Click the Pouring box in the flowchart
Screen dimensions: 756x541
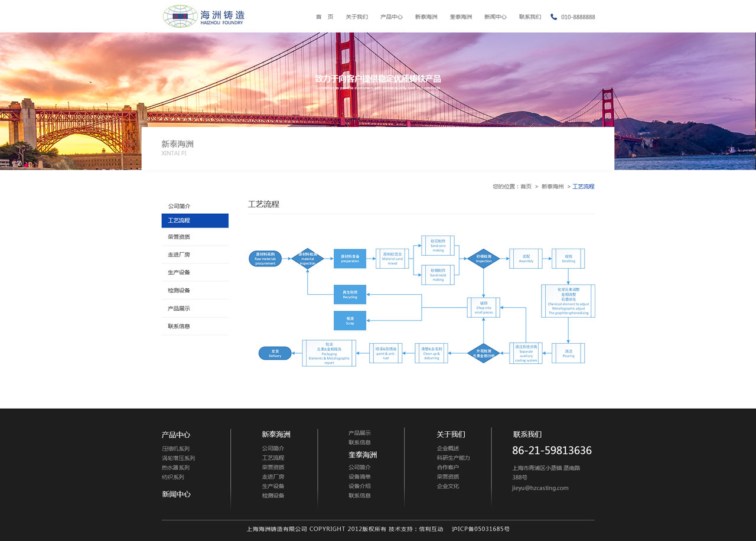(568, 353)
